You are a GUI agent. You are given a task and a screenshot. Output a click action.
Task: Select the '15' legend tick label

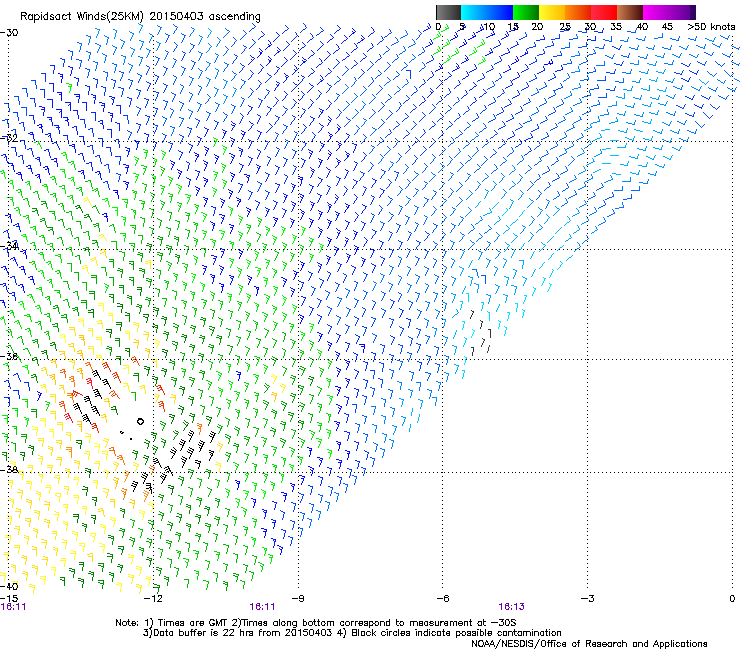[x=513, y=27]
